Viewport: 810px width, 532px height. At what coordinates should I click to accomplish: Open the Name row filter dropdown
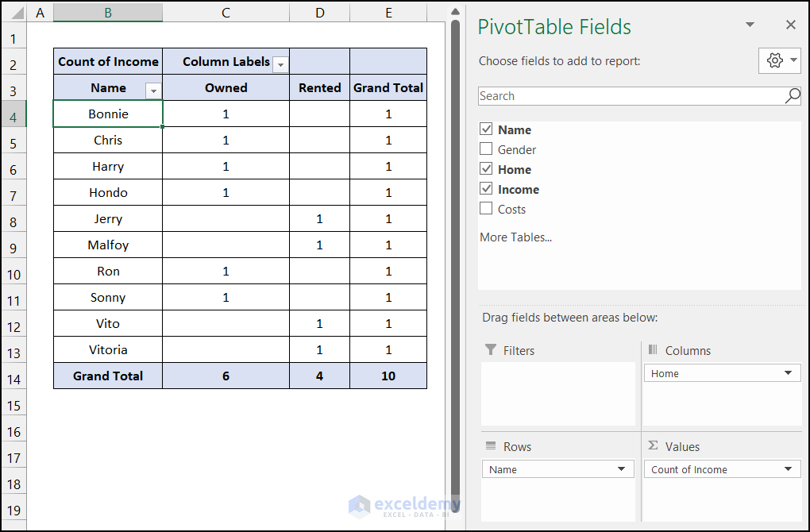pos(154,91)
